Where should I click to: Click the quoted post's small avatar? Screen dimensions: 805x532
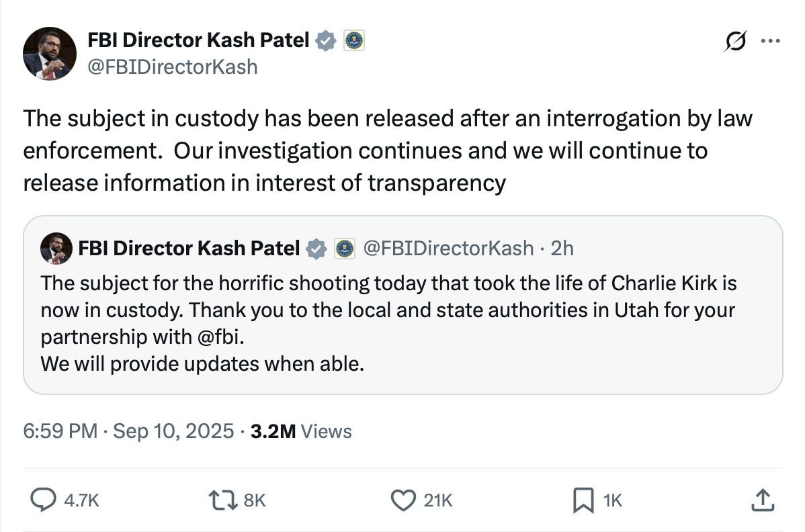[56, 249]
